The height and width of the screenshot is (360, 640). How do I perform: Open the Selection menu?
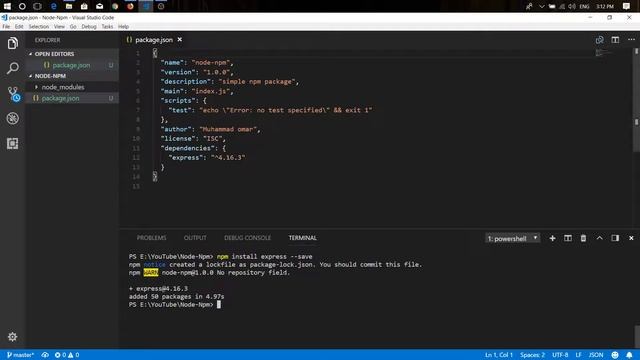[x=38, y=27]
